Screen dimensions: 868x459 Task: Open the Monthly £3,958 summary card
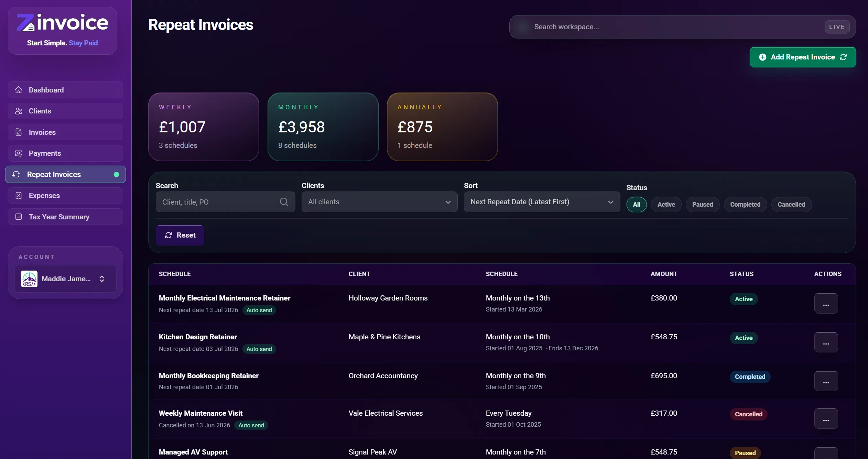323,127
